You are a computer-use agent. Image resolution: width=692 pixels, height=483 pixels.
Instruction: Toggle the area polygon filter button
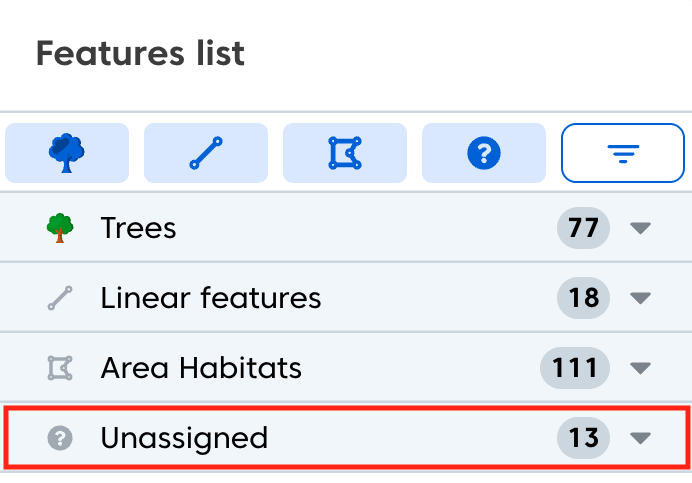pyautogui.click(x=345, y=153)
